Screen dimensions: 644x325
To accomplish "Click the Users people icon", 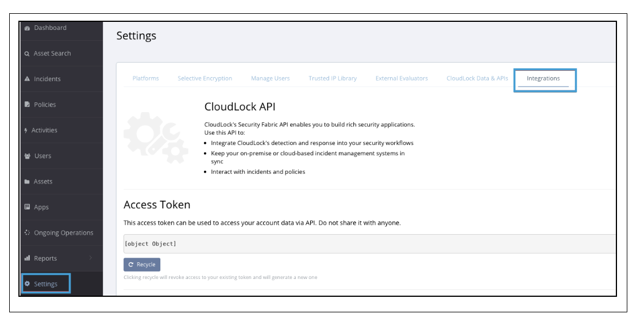I will 28,156.
